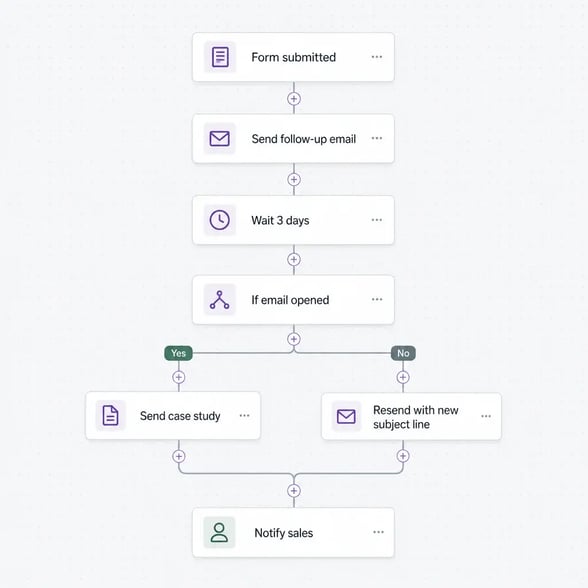The height and width of the screenshot is (588, 588).
Task: Open more options for If email opened
Action: point(377,299)
